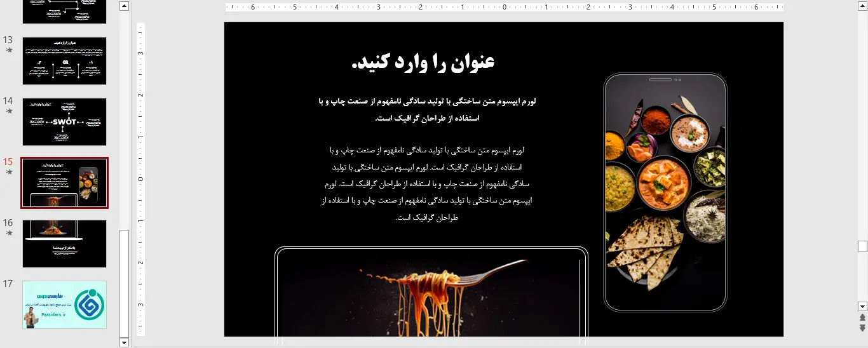868x348 pixels.
Task: Select the SWOT slide 14 thumbnail
Action: (x=64, y=122)
